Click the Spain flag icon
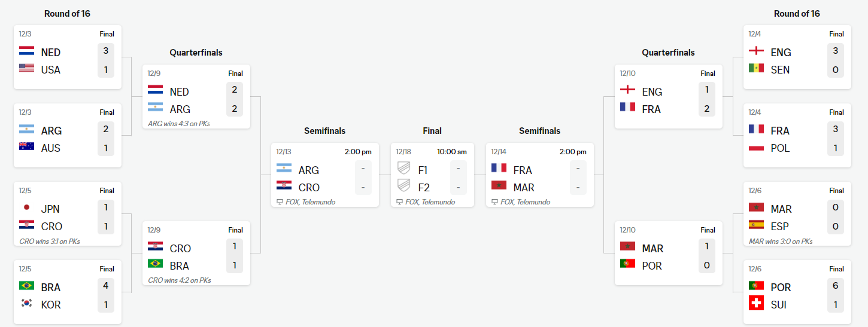 click(x=756, y=225)
